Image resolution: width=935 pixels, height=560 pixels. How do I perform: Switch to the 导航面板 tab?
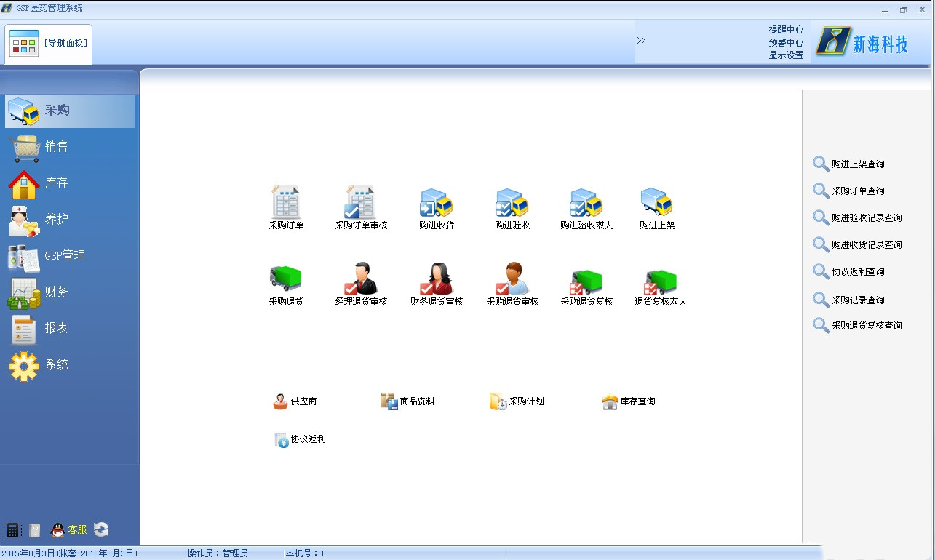pos(49,44)
